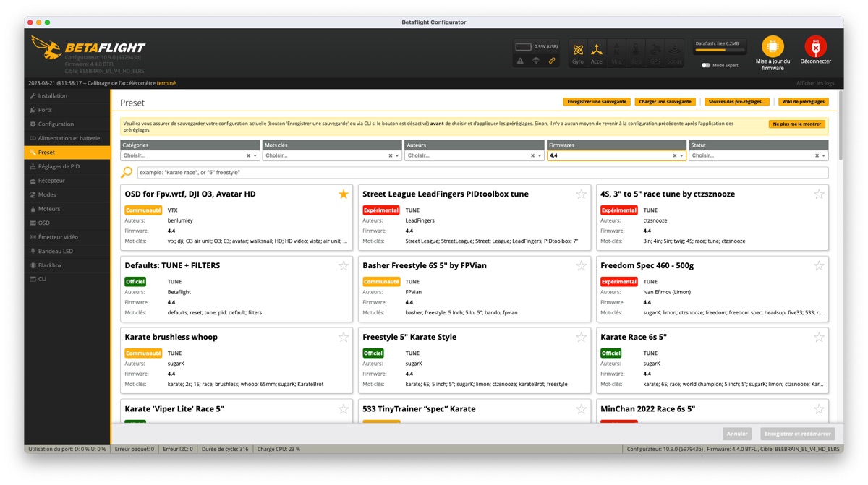Click the Modes tab toggle icon
The image size is (868, 485).
33,194
